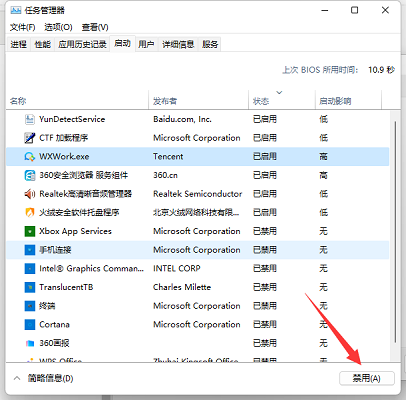Click the 高 impact value for WXWork.exe
406x400 pixels.
point(323,157)
